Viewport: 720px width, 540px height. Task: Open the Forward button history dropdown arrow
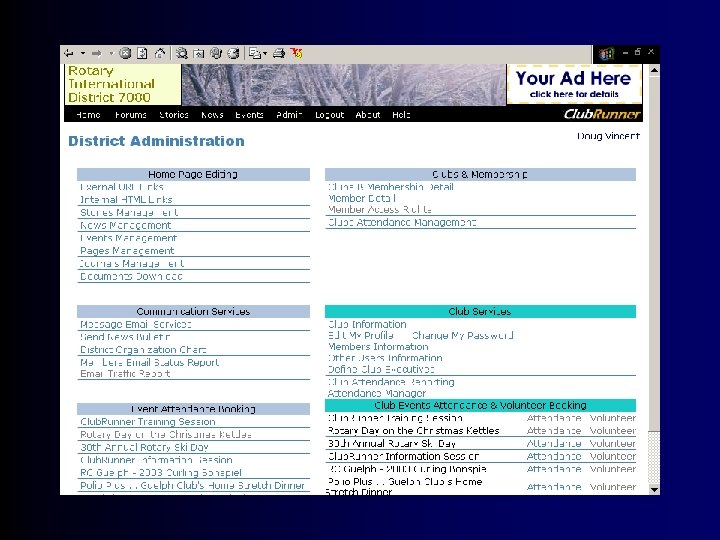[x=111, y=54]
